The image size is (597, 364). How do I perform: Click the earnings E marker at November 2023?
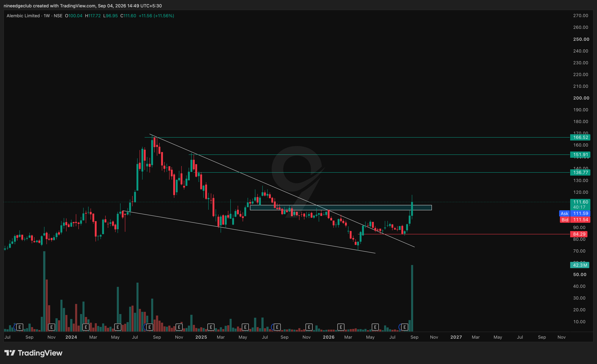tap(51, 327)
